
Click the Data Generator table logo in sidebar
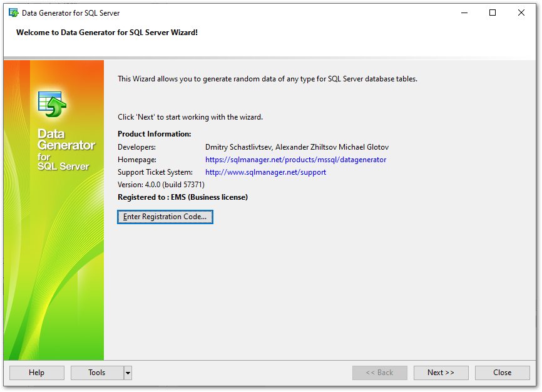52,105
